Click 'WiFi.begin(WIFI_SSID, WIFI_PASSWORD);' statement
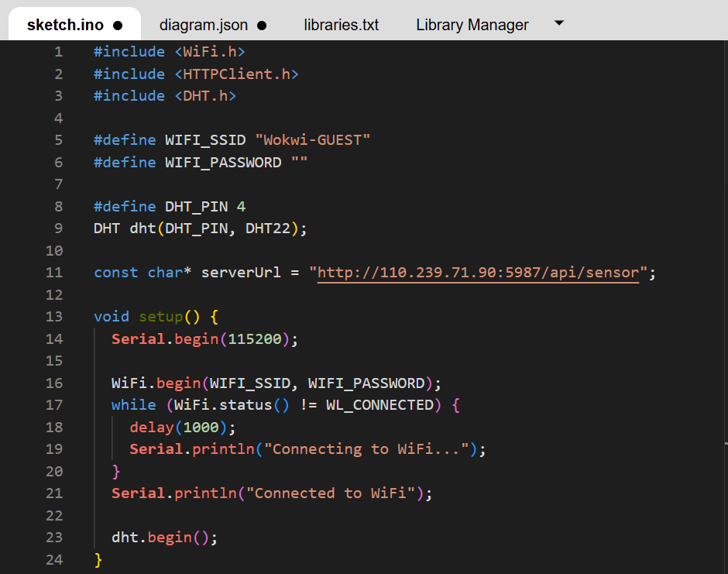This screenshot has width=728, height=574. (276, 383)
